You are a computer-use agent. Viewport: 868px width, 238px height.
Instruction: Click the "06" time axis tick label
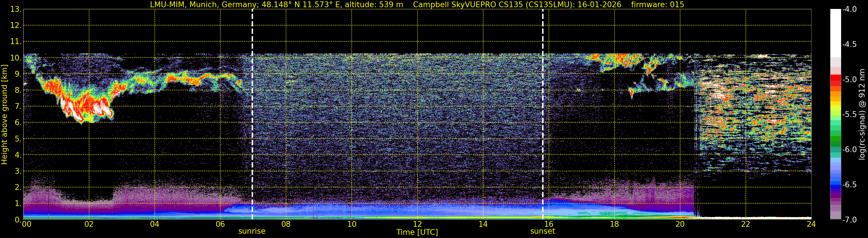(220, 224)
